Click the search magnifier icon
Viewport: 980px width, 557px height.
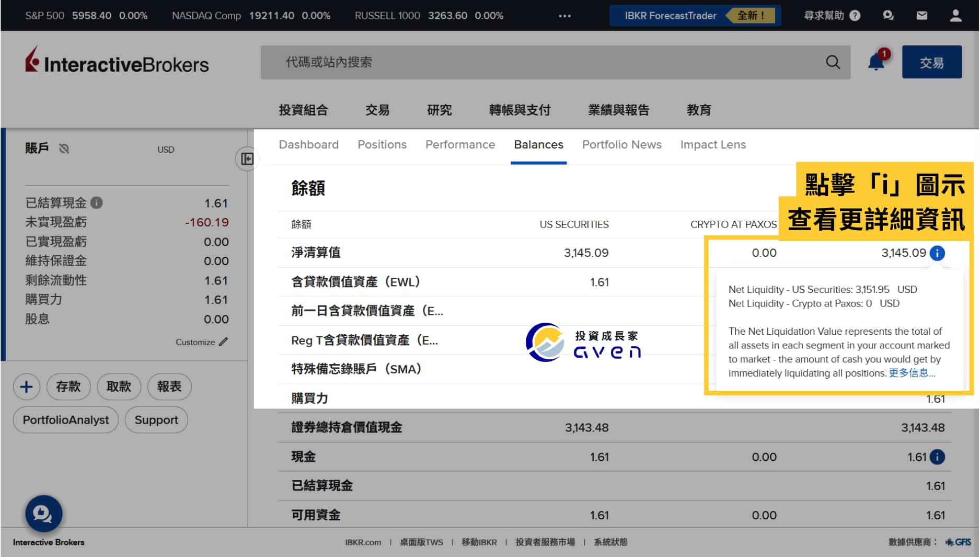(833, 62)
